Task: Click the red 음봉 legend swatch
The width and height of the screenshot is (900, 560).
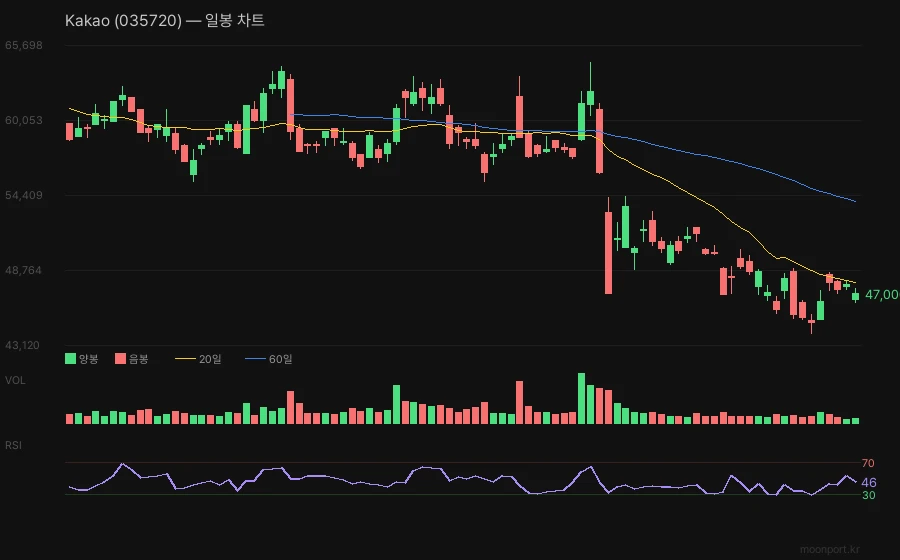Action: (x=120, y=358)
